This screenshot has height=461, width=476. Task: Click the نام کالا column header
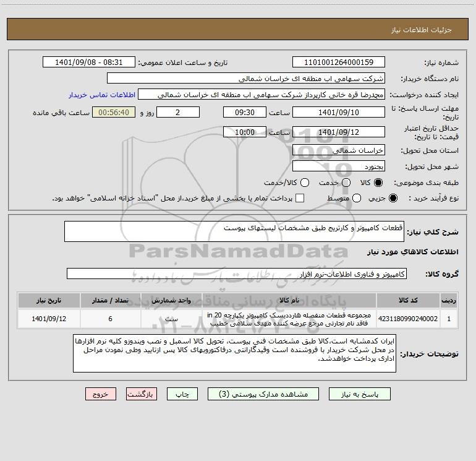[289, 300]
